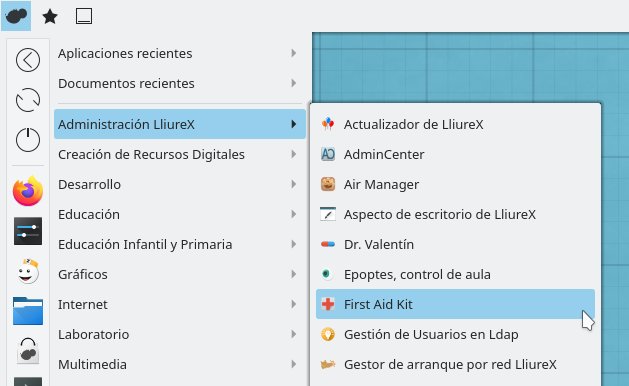Screen dimensions: 629x386
Task: Launch Firefox from the sidebar
Action: [x=28, y=191]
